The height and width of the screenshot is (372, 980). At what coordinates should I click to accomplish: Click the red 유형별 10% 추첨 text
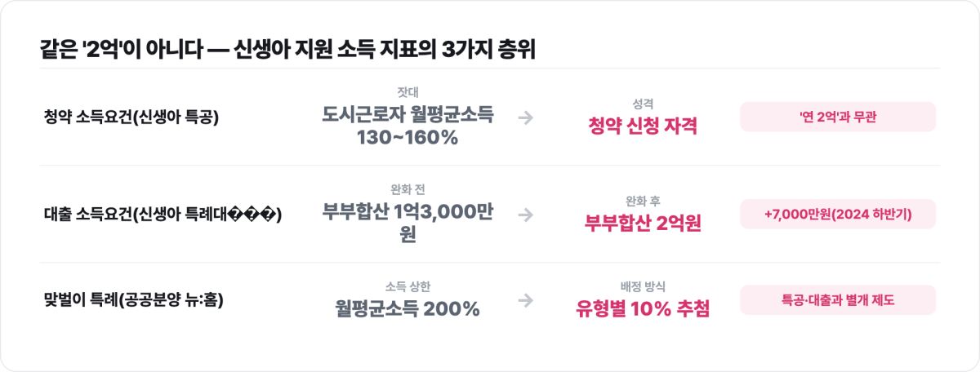[643, 309]
